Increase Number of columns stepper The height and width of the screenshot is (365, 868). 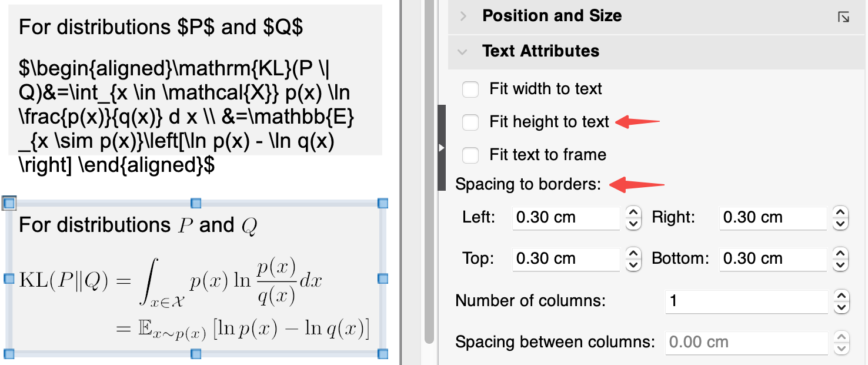841,296
